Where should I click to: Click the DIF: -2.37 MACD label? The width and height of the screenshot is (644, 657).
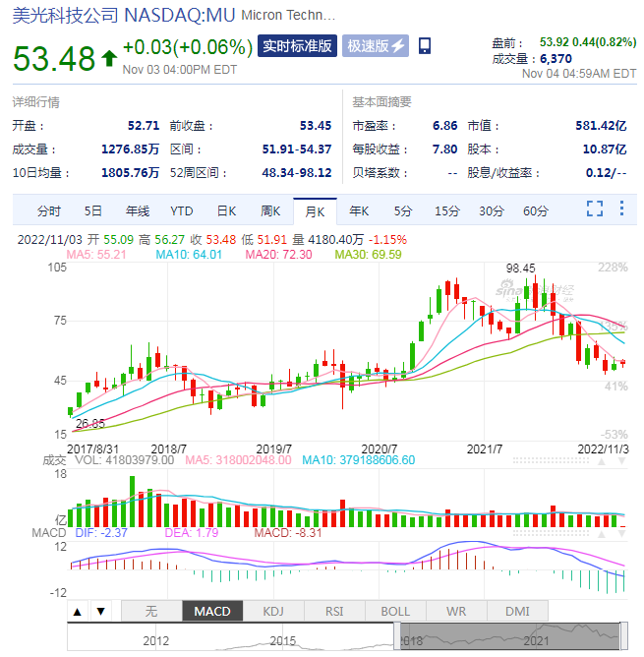101,533
